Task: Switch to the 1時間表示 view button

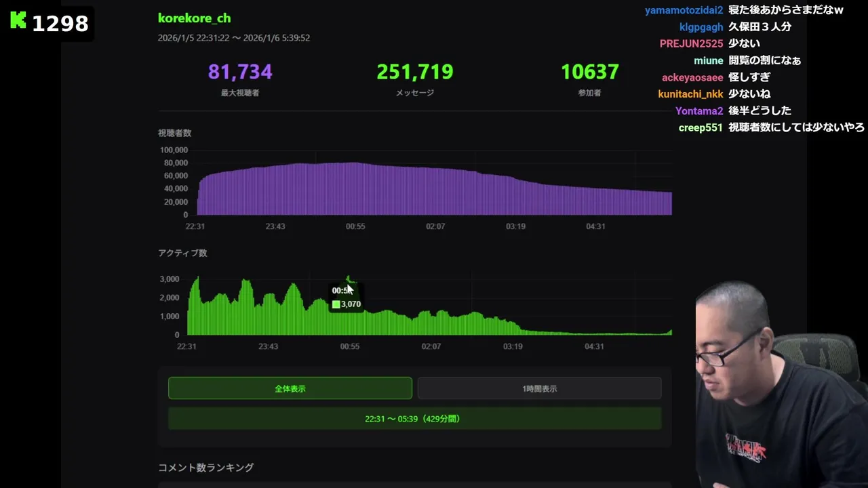Action: [x=540, y=388]
